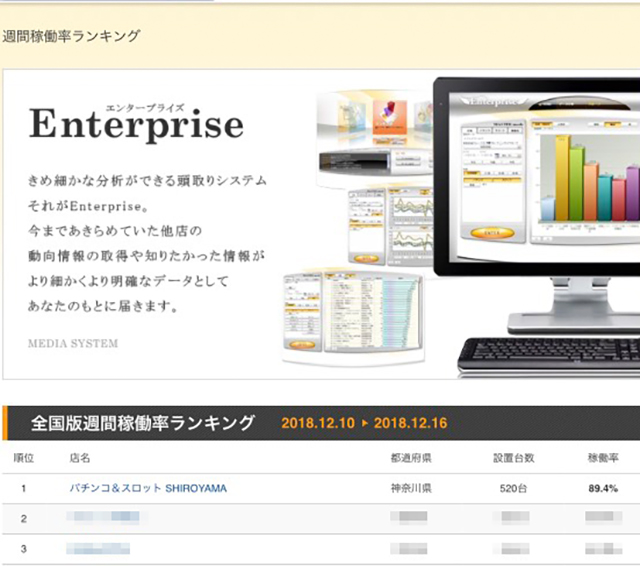
Task: Click the MEDIA SYSTEM text in the banner
Action: pos(73,344)
